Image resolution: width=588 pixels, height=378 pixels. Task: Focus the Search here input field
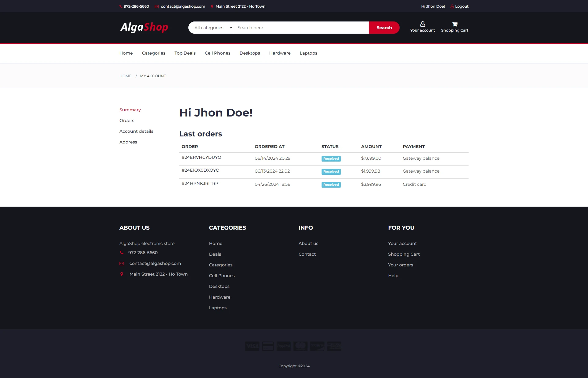pos(301,28)
